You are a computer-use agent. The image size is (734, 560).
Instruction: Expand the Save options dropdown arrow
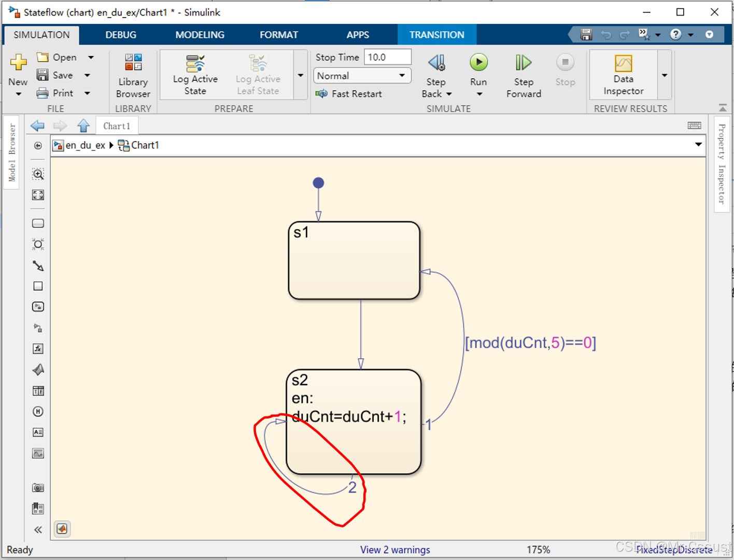[88, 76]
